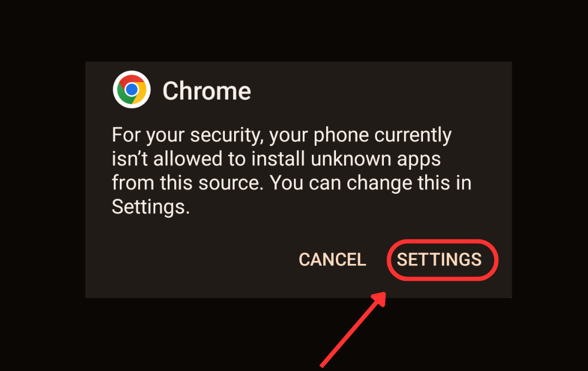Open SETTINGS from the dialog
The width and height of the screenshot is (588, 371).
[x=439, y=259]
